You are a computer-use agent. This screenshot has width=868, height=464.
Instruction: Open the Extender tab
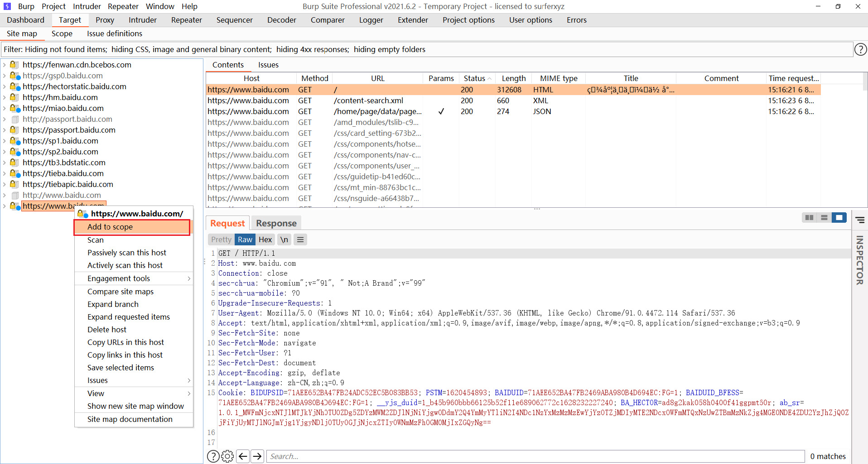(x=413, y=20)
